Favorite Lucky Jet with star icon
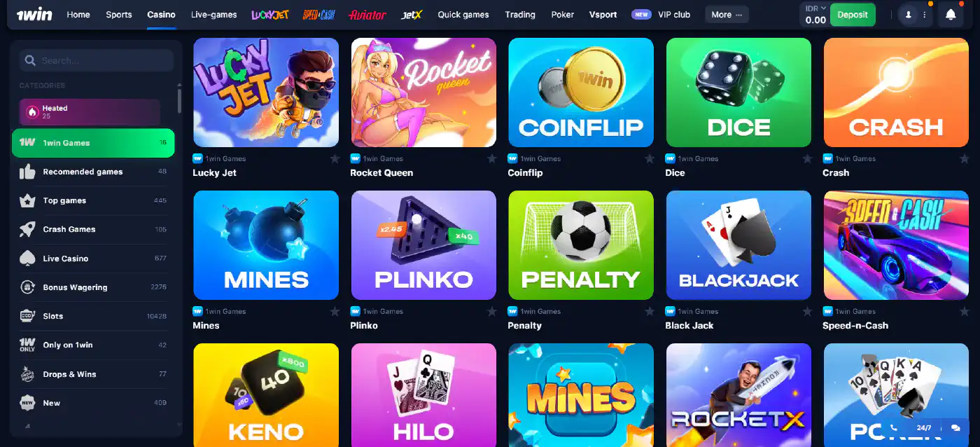Viewport: 980px width, 447px height. coord(335,159)
